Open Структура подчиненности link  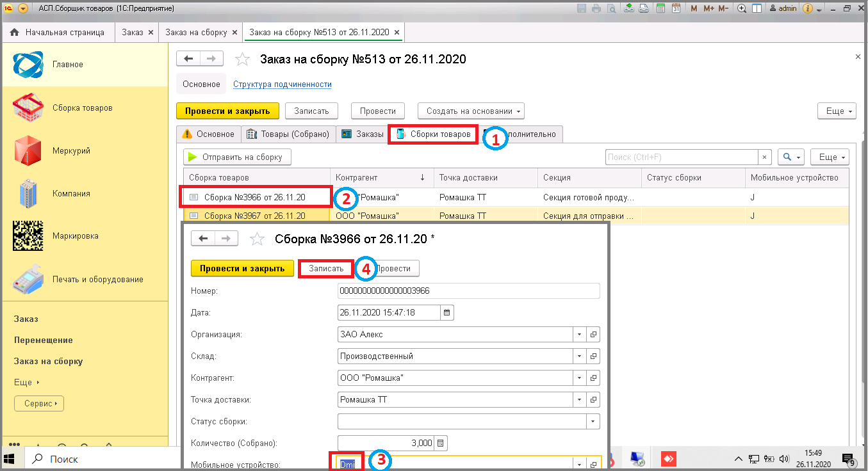(283, 84)
